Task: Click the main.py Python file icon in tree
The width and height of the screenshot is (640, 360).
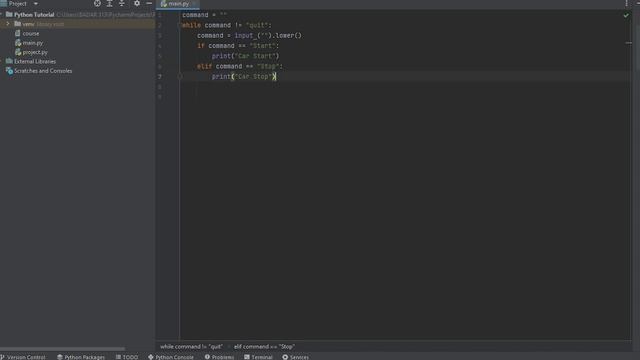Action: [18, 43]
